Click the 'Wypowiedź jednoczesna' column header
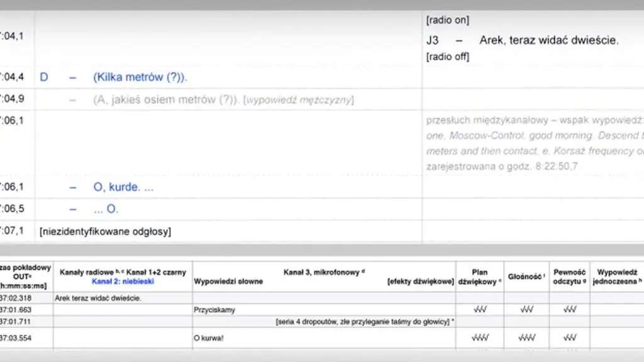 tap(617, 277)
